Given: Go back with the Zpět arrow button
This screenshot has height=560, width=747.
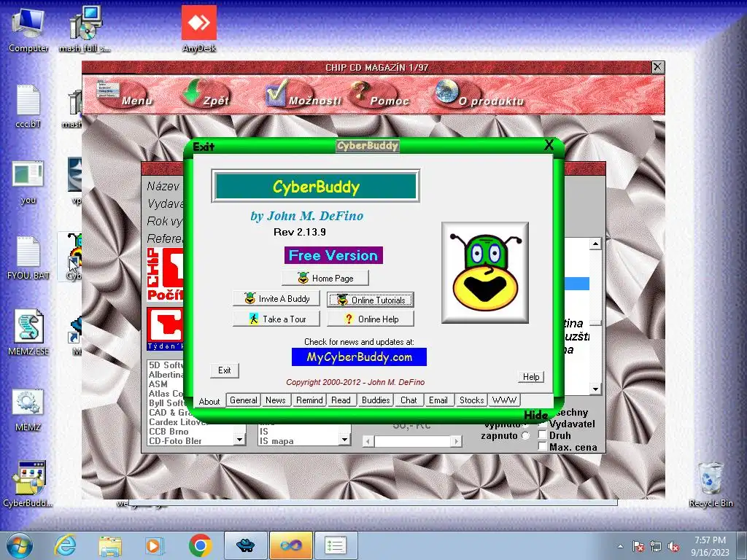Looking at the screenshot, I should (x=206, y=94).
